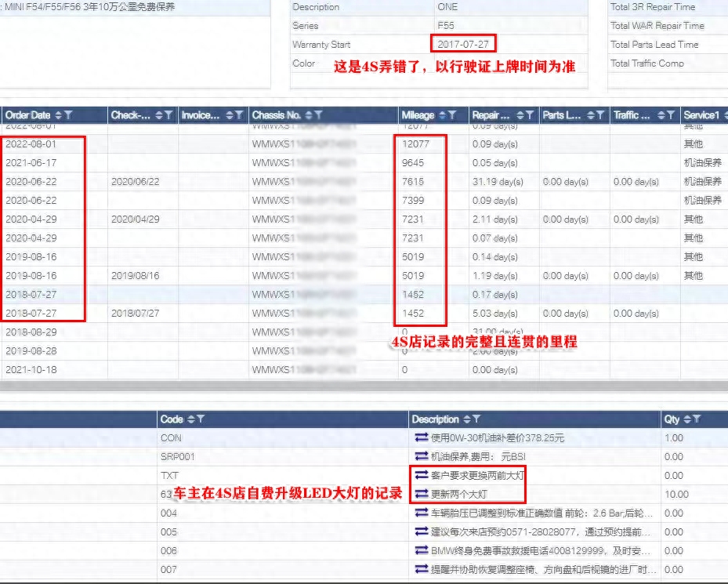This screenshot has height=584, width=728.
Task: Click swap arrows icon beside 客户要求更换两前大灯
Action: [x=421, y=476]
